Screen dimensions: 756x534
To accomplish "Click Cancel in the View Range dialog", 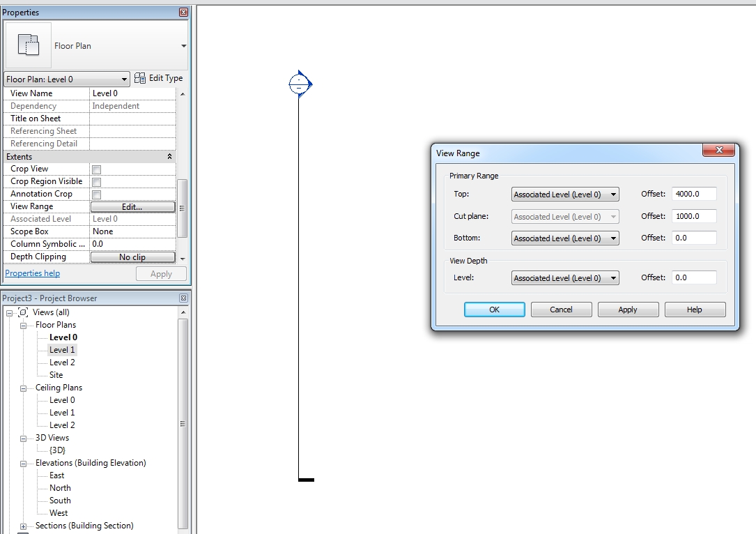I will point(561,310).
